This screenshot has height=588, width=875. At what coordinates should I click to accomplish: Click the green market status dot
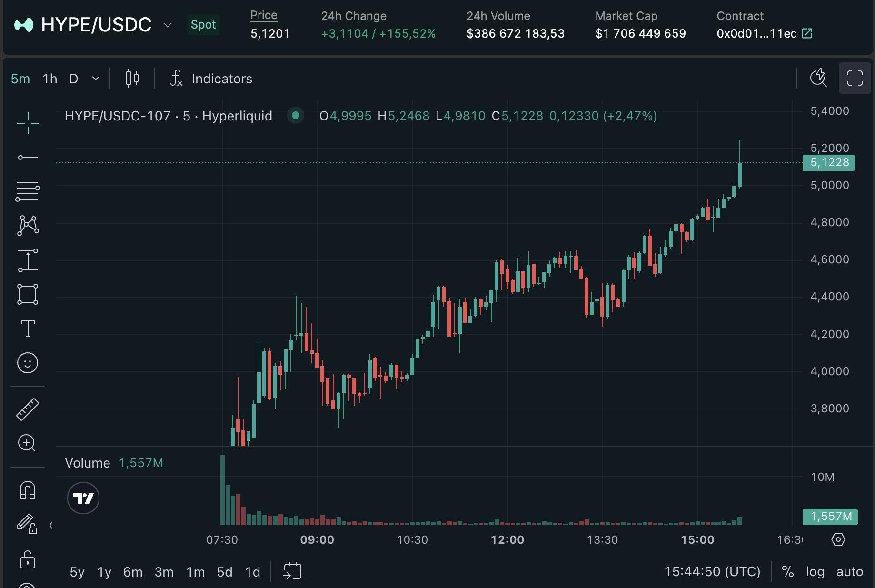tap(296, 115)
